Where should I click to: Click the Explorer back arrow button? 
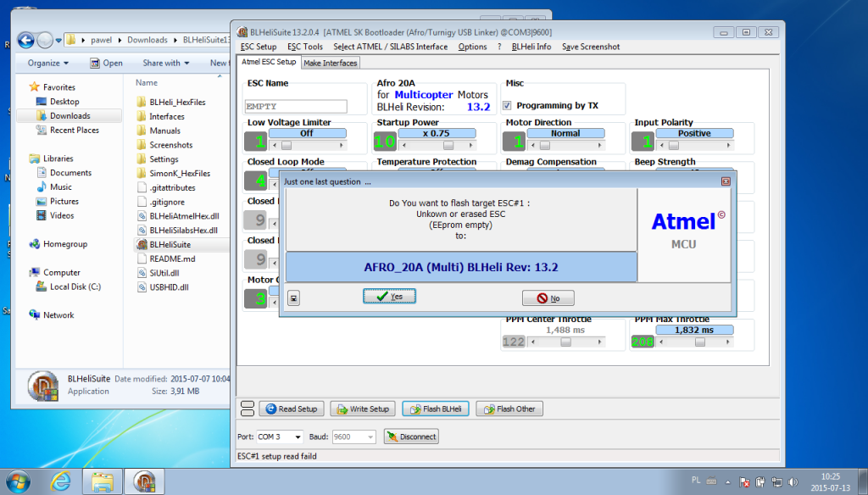[26, 40]
